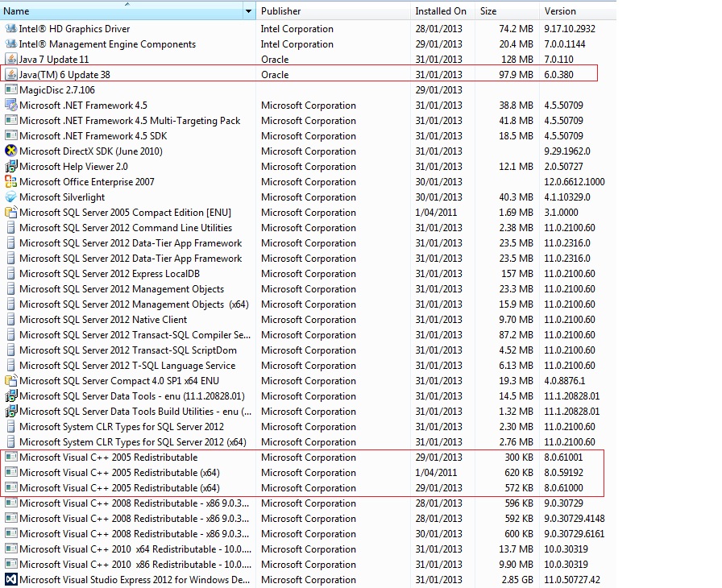
Task: Click the Intel Corporation publisher of HD Graphics Driver
Action: (297, 29)
